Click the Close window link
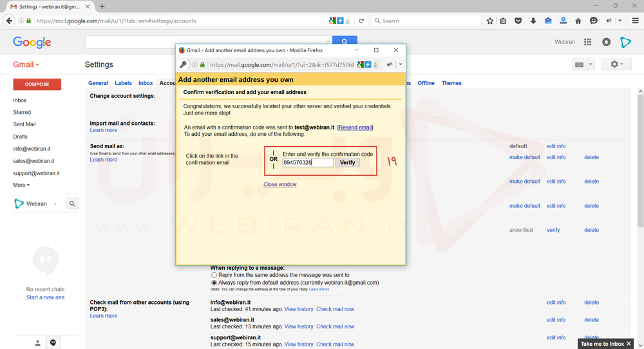The image size is (644, 349). [280, 184]
